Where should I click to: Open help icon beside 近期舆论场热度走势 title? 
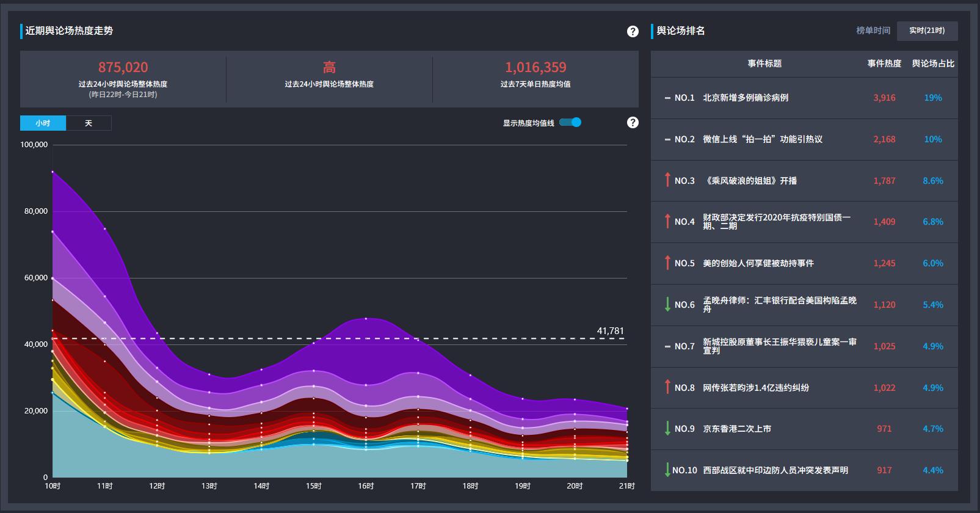633,31
